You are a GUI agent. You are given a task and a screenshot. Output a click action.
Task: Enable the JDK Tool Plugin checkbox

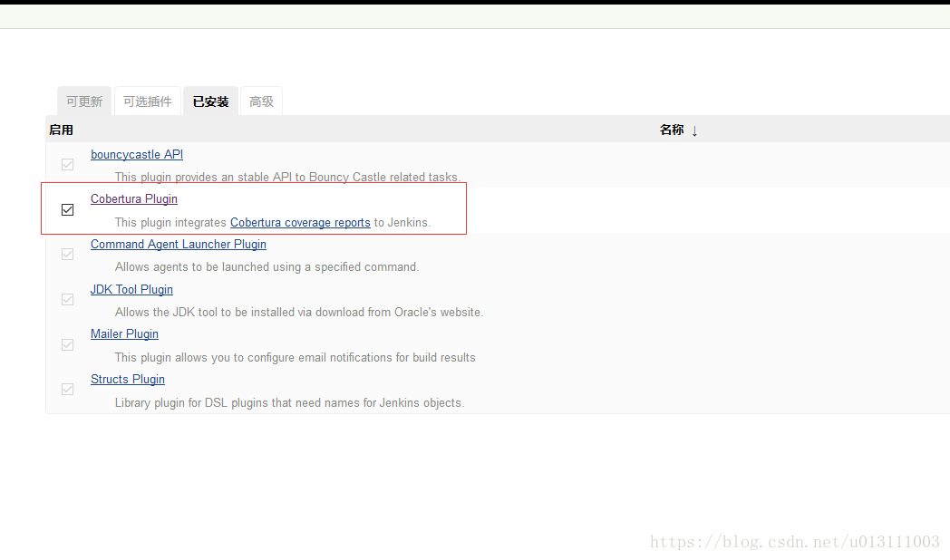pyautogui.click(x=67, y=299)
